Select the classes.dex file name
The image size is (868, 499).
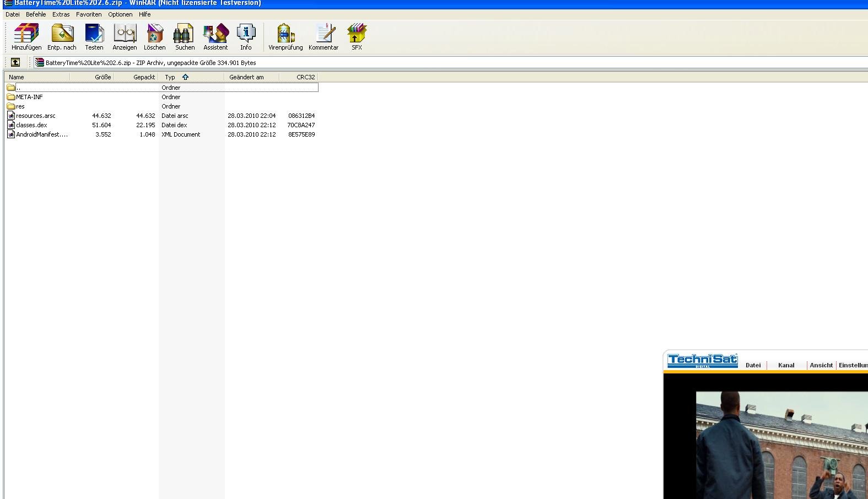[x=31, y=125]
